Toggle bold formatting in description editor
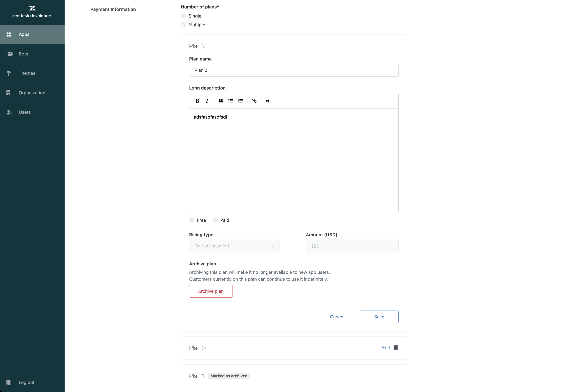The height and width of the screenshot is (392, 576). click(x=197, y=101)
